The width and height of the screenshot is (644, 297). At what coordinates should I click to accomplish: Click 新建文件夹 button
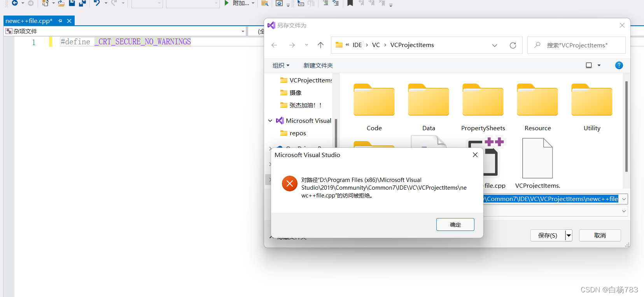[x=318, y=65]
